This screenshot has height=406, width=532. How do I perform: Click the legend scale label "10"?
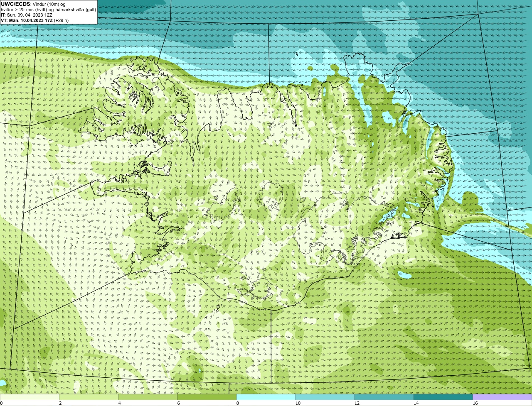tap(298, 403)
